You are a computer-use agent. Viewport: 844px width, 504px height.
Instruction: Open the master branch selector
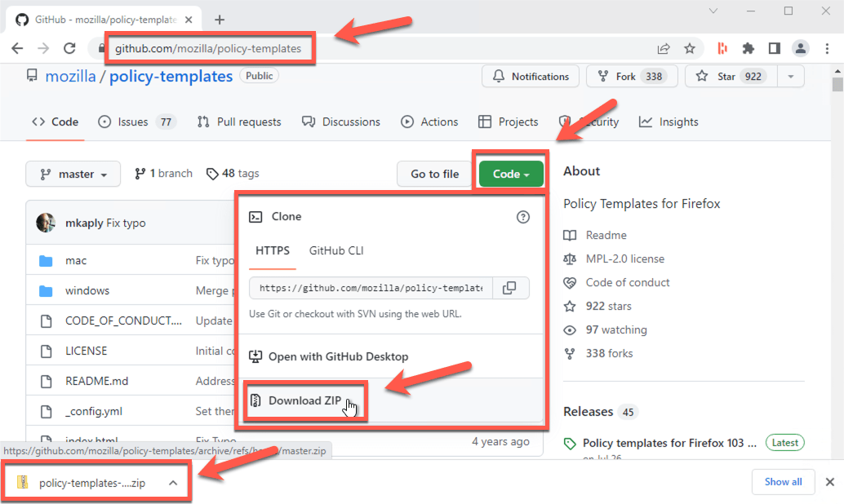[x=73, y=174]
